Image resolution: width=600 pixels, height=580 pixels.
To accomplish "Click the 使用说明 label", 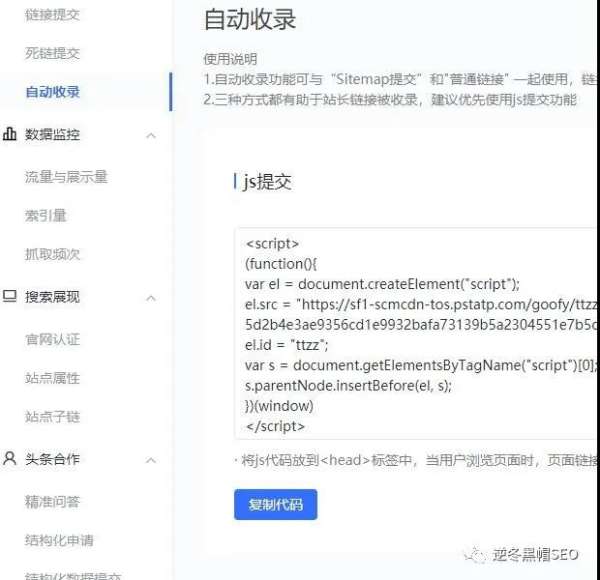I will 230,59.
